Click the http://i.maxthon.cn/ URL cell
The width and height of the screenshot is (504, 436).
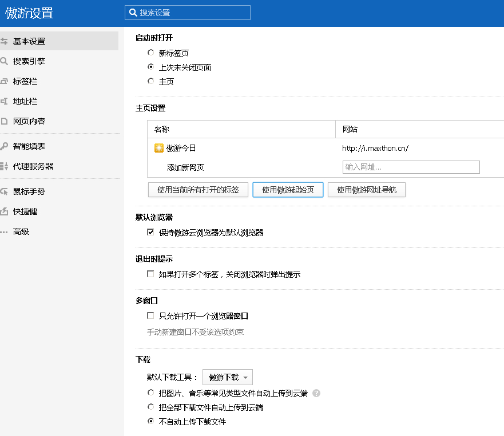point(375,148)
